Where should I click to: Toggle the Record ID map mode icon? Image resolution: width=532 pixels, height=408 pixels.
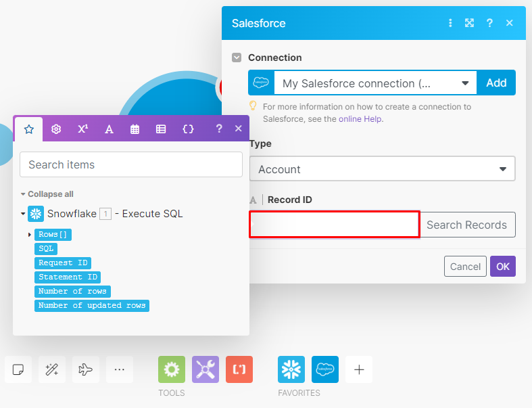253,200
